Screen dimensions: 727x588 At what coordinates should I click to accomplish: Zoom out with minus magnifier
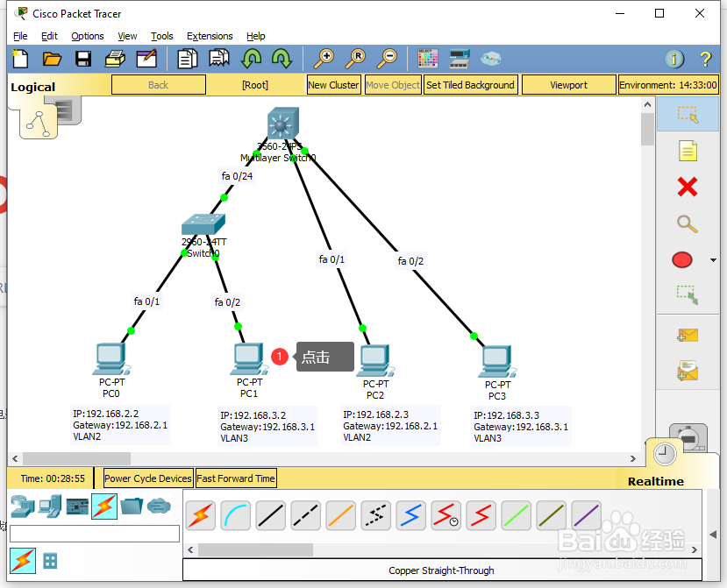point(387,59)
